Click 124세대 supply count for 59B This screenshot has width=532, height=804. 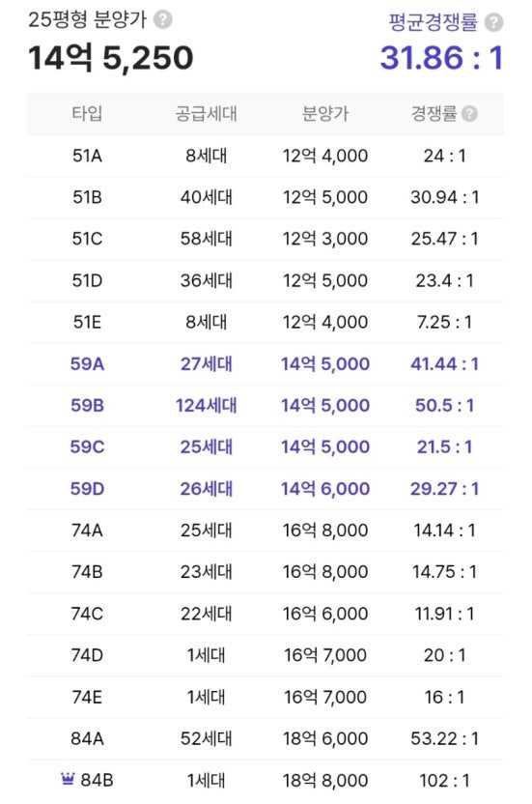pos(206,405)
